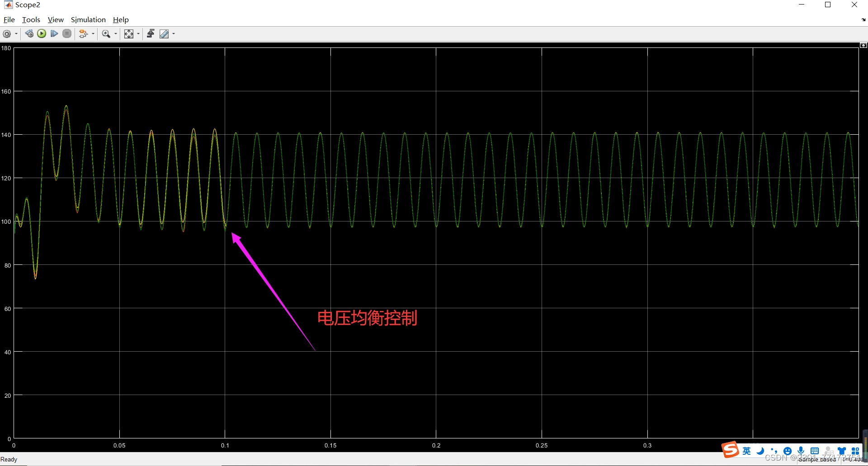
Task: Click the Scale Axes Limits icon
Action: 129,34
